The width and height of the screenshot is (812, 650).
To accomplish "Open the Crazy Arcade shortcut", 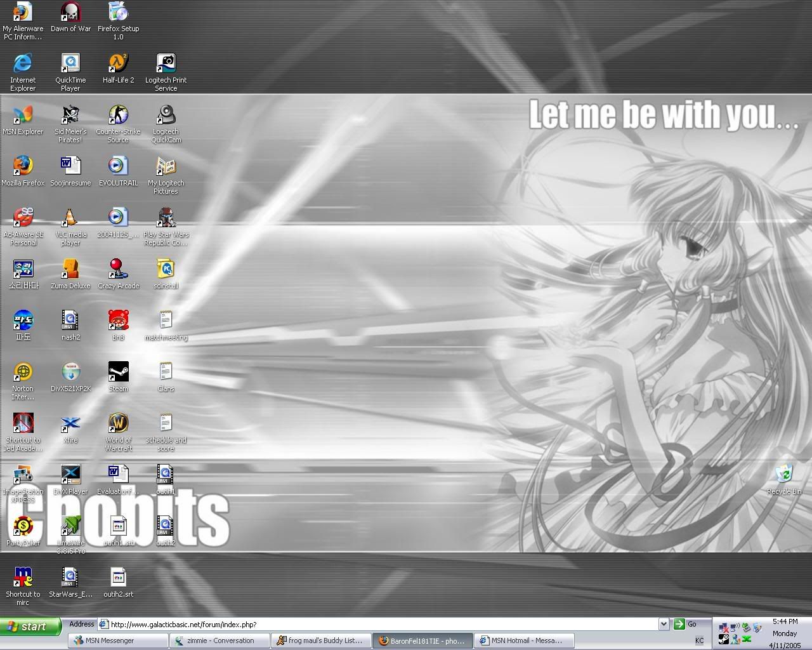I will (118, 269).
